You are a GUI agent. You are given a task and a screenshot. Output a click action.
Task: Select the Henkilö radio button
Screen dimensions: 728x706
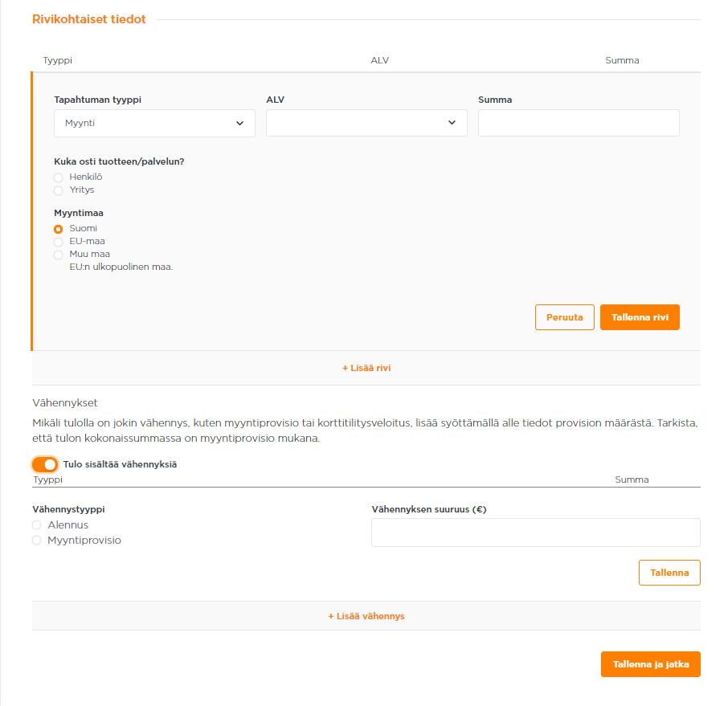58,178
